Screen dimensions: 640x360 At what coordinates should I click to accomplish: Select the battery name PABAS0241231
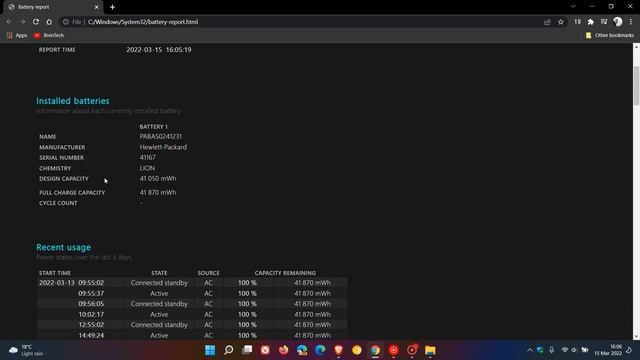(x=161, y=136)
